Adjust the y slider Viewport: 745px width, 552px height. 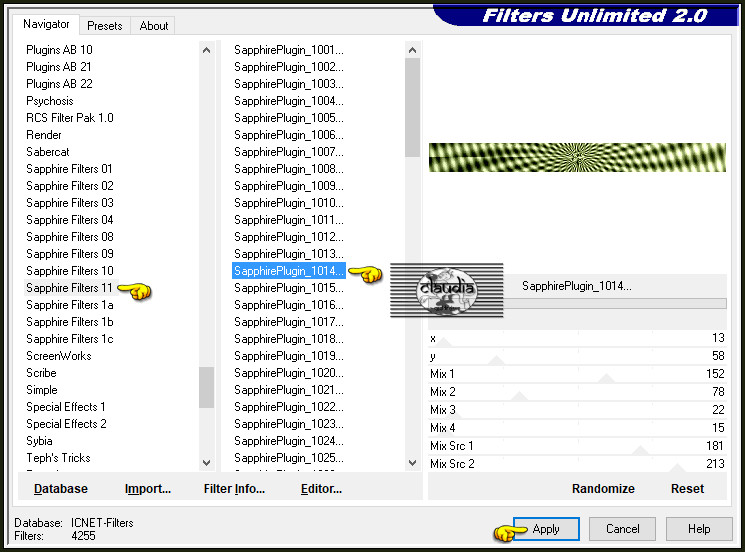577,356
